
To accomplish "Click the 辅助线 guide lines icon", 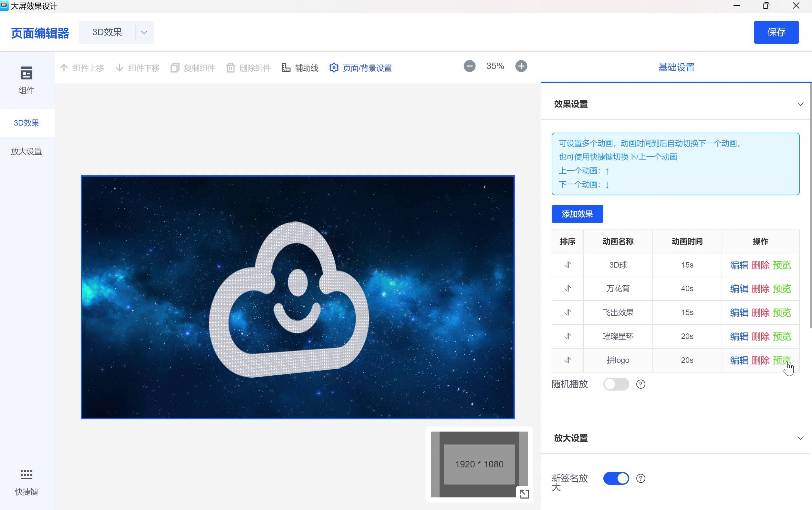I will [x=286, y=68].
